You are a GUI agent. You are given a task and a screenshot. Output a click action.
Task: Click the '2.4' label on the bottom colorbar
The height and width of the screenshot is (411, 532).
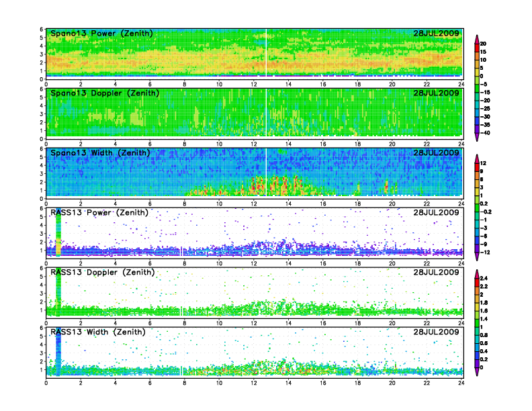(x=484, y=279)
